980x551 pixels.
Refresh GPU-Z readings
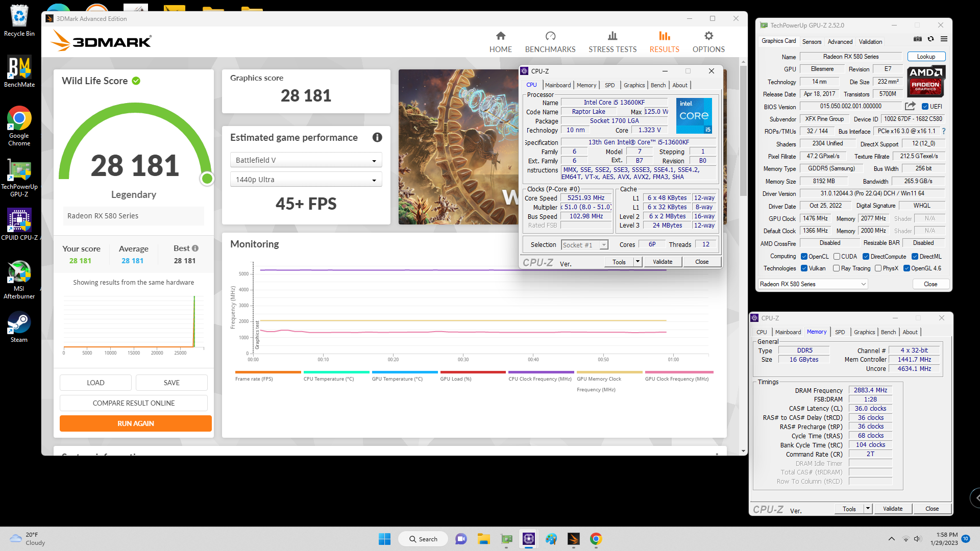[x=930, y=39]
